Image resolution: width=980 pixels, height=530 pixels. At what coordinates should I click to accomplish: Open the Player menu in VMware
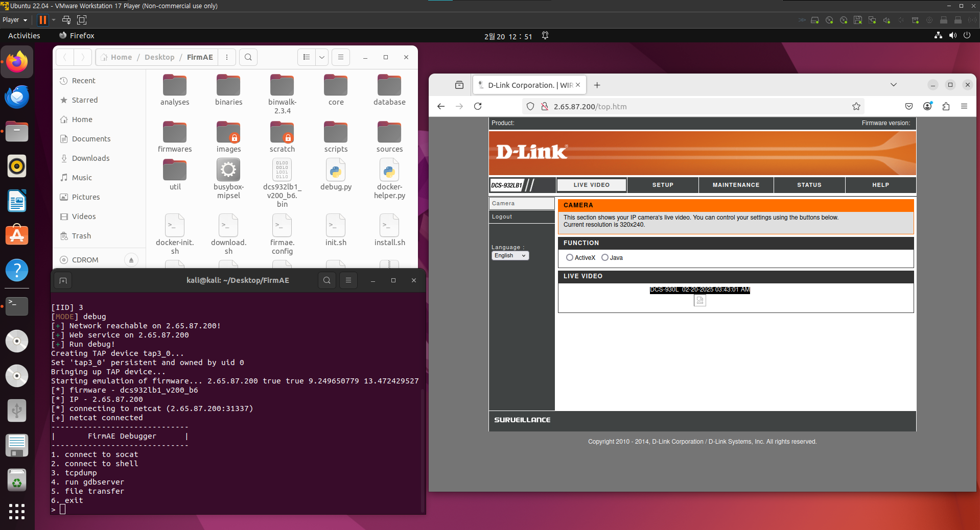point(14,20)
